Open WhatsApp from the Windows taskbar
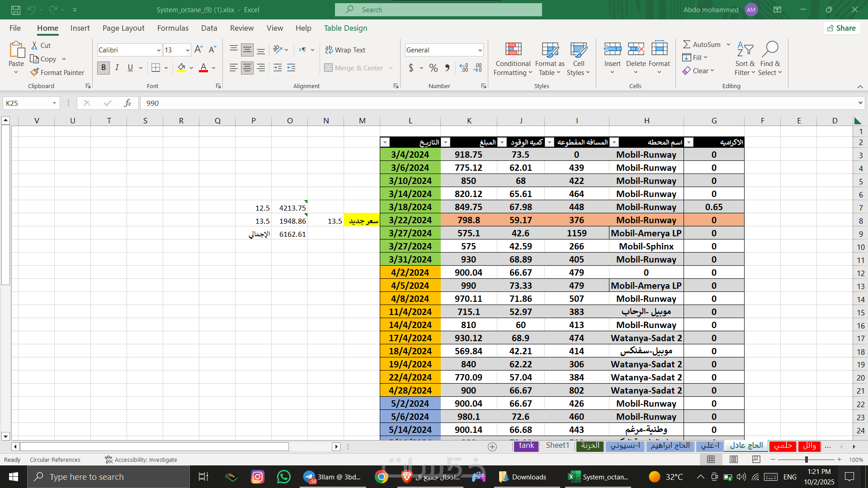 (x=283, y=477)
